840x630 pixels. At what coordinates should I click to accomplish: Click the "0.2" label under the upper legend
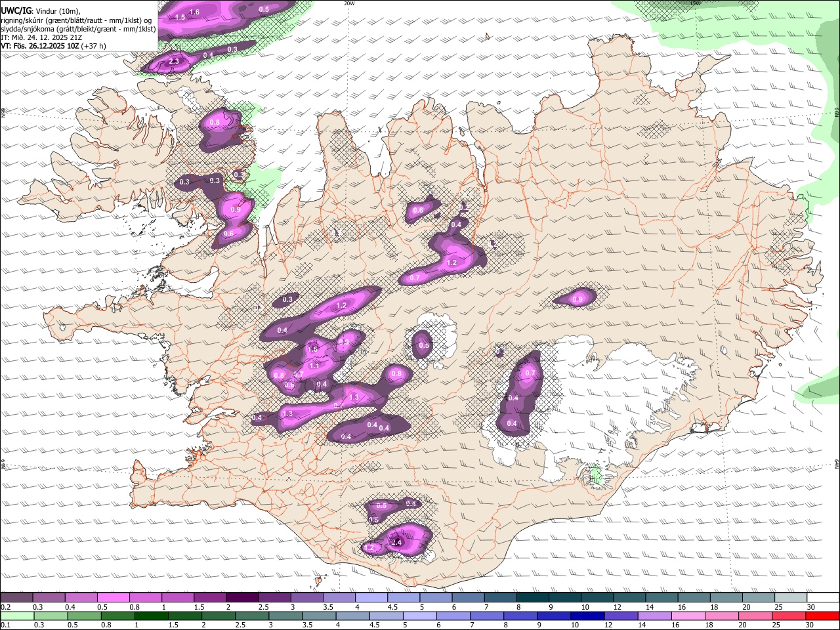[5, 607]
